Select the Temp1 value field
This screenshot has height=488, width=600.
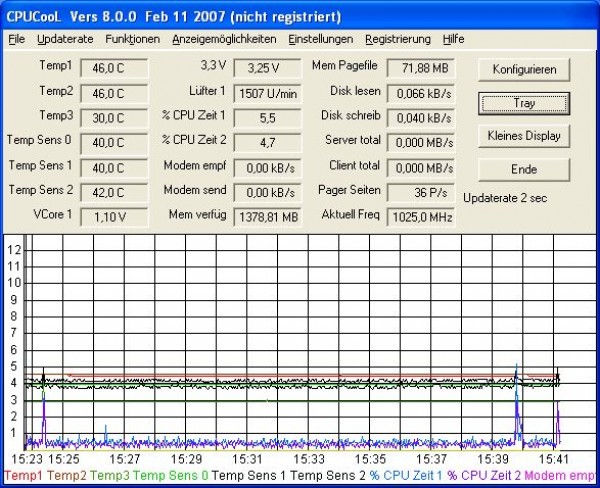pos(113,67)
